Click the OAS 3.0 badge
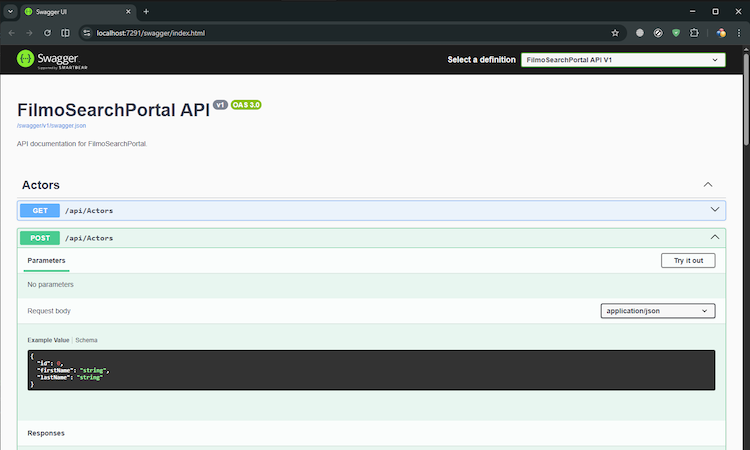This screenshot has width=750, height=450. [246, 105]
